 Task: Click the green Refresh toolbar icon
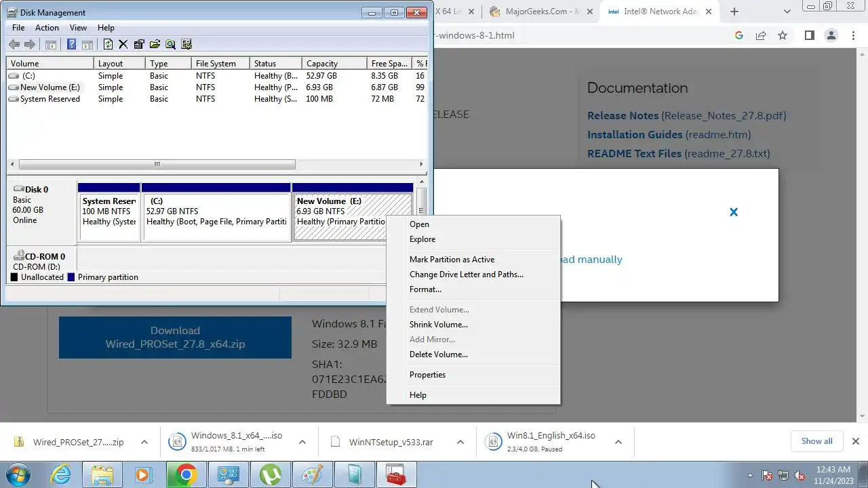108,45
